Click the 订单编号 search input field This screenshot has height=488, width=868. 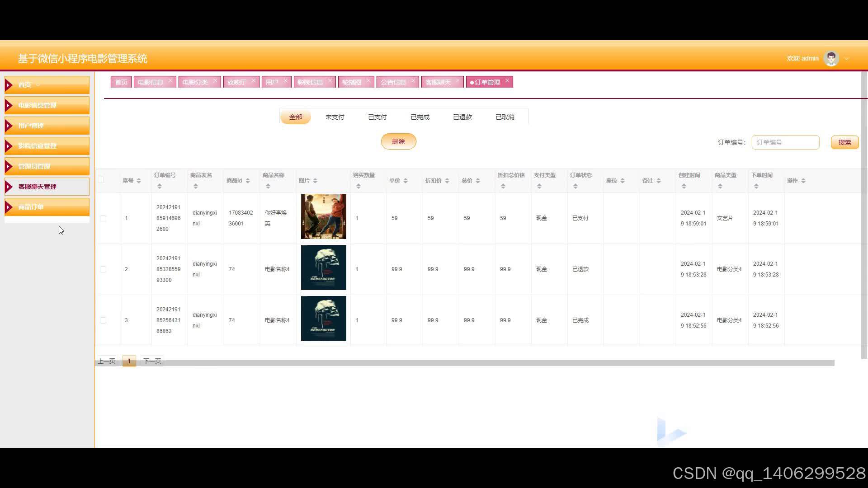coord(785,142)
